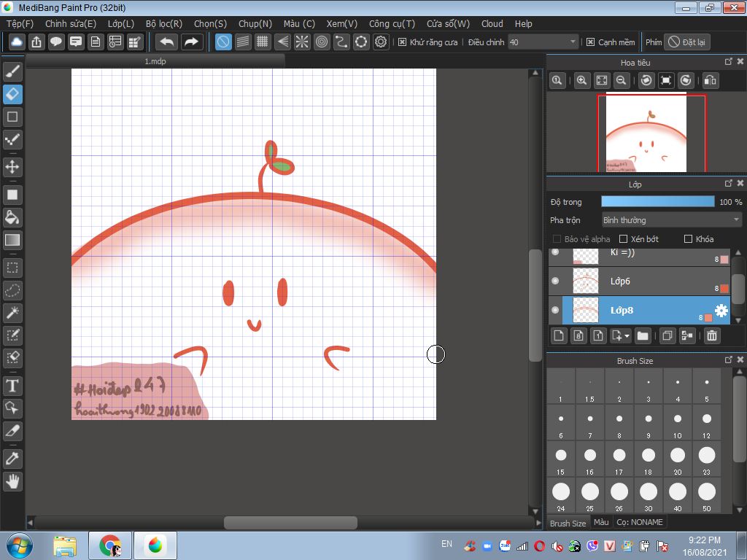Select brush size 50
The width and height of the screenshot is (747, 560).
click(x=706, y=491)
